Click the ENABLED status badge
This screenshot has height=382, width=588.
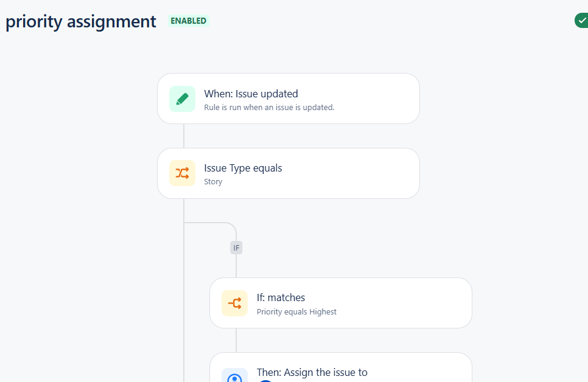point(188,21)
